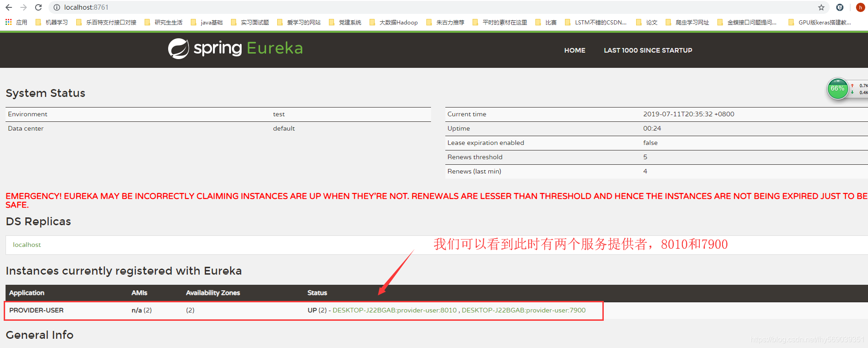Open the 研究生生活 bookmark folder
The width and height of the screenshot is (868, 348).
point(164,22)
